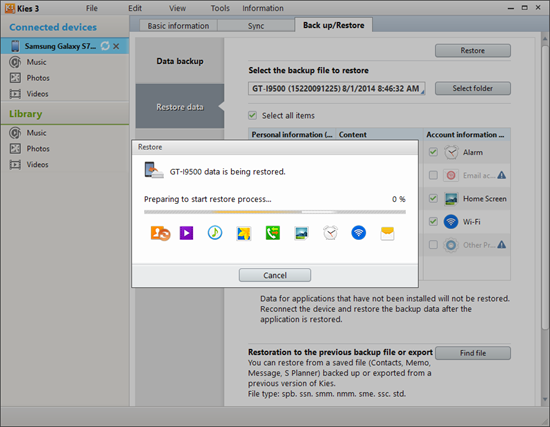
Task: Click Personal information column header
Action: pyautogui.click(x=292, y=134)
